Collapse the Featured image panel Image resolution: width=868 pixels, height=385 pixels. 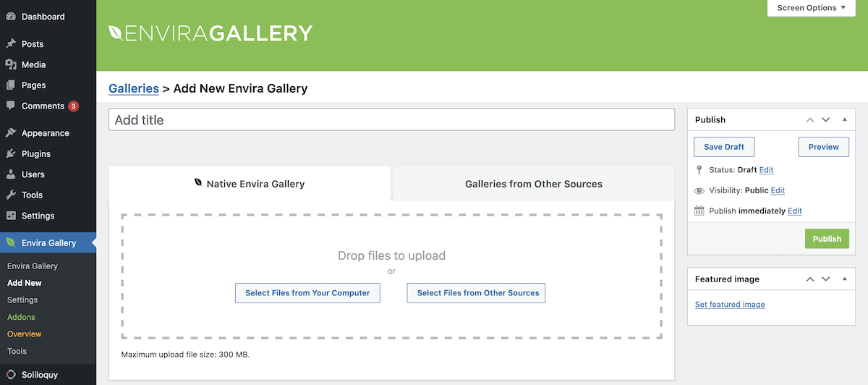pyautogui.click(x=844, y=279)
